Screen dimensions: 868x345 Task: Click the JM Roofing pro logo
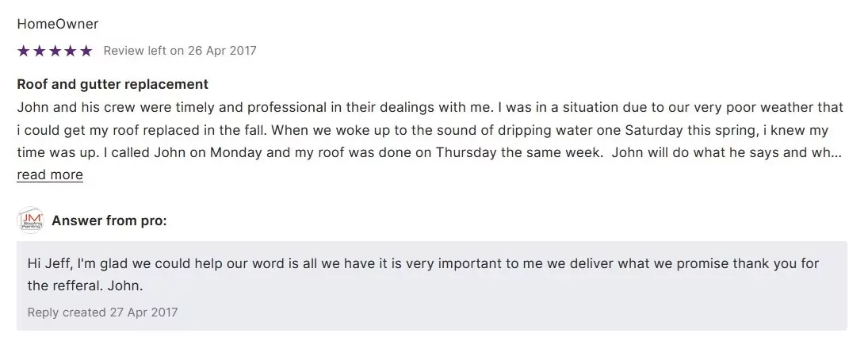(x=30, y=220)
